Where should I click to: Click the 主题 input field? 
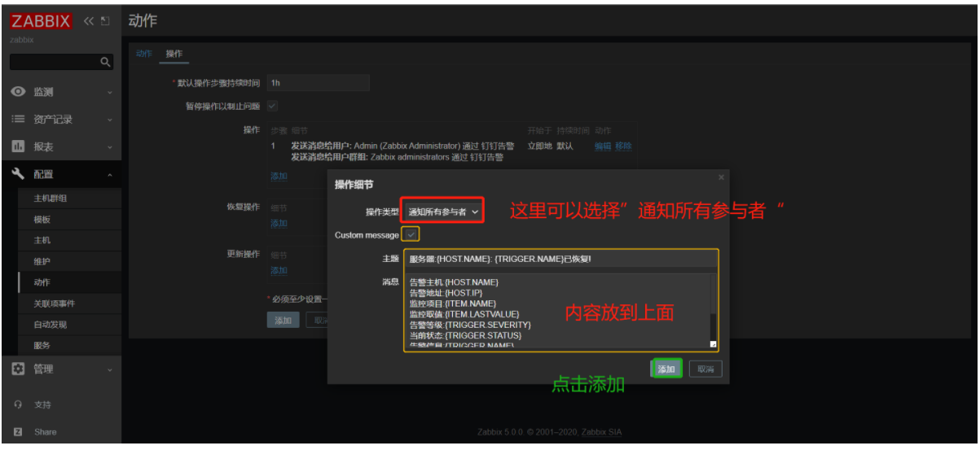click(x=560, y=260)
